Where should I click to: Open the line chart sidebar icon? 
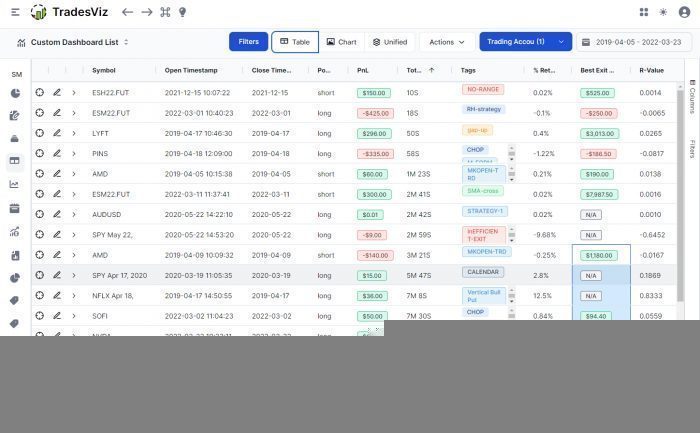coord(15,184)
